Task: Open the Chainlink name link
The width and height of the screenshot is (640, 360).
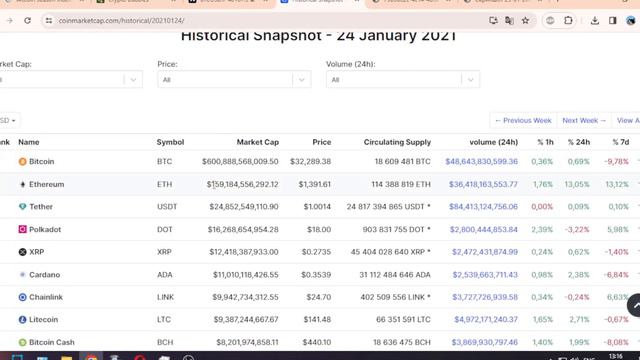Action: (46, 297)
